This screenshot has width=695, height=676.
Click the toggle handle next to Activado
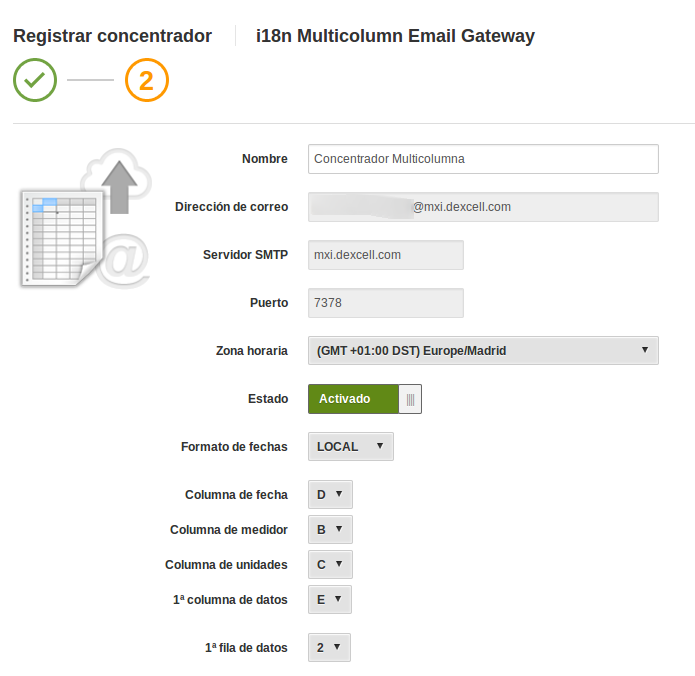point(410,399)
